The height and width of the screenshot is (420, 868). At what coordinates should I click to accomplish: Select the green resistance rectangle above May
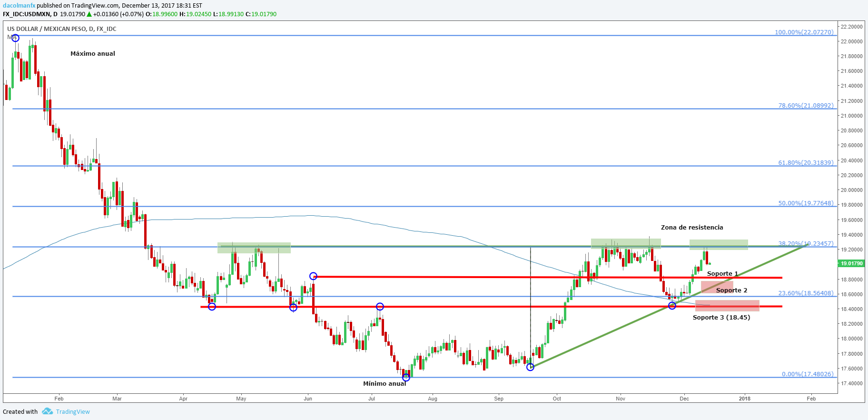coord(254,248)
